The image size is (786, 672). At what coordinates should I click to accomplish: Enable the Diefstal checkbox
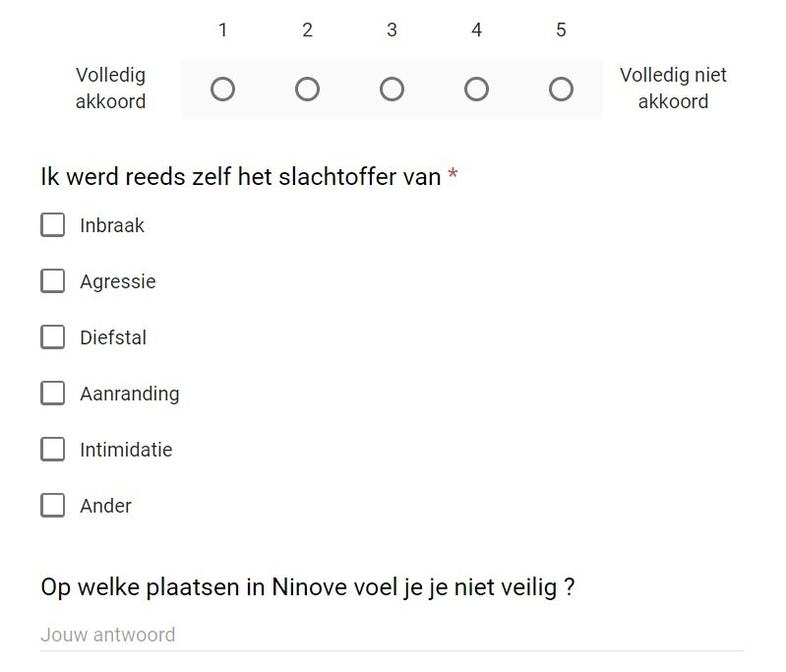[52, 337]
